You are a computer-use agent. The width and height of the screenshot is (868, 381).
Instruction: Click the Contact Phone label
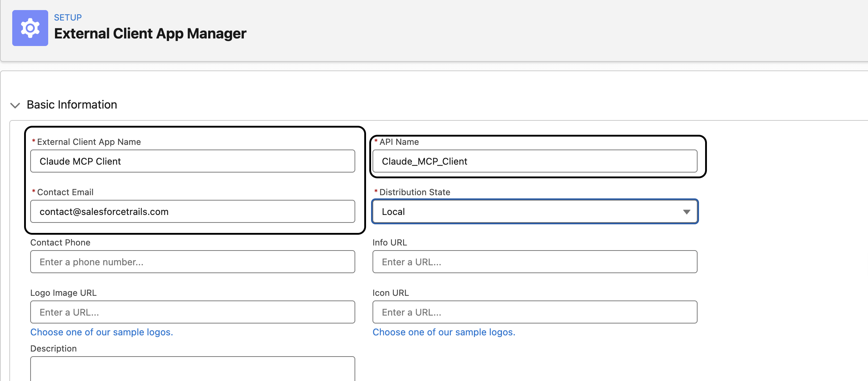60,243
